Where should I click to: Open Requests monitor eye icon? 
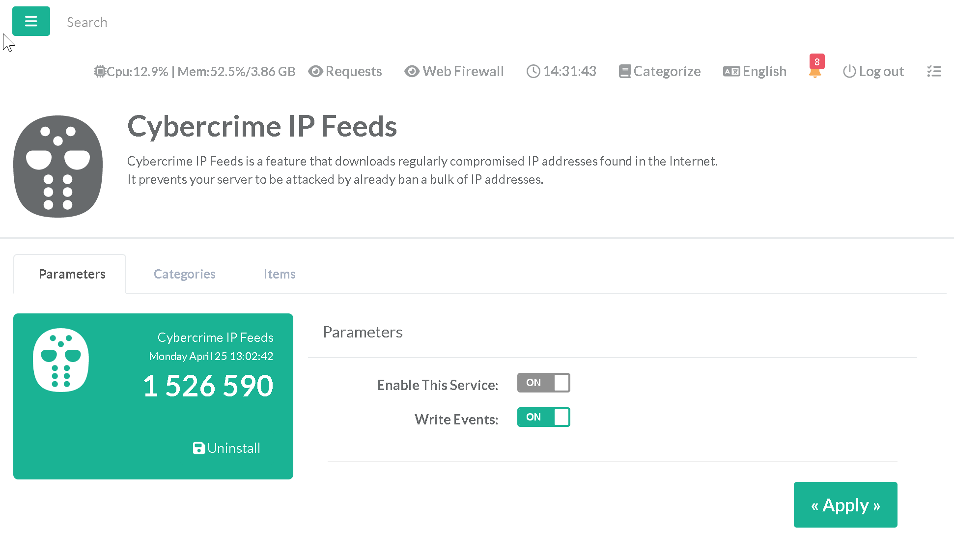pyautogui.click(x=315, y=72)
